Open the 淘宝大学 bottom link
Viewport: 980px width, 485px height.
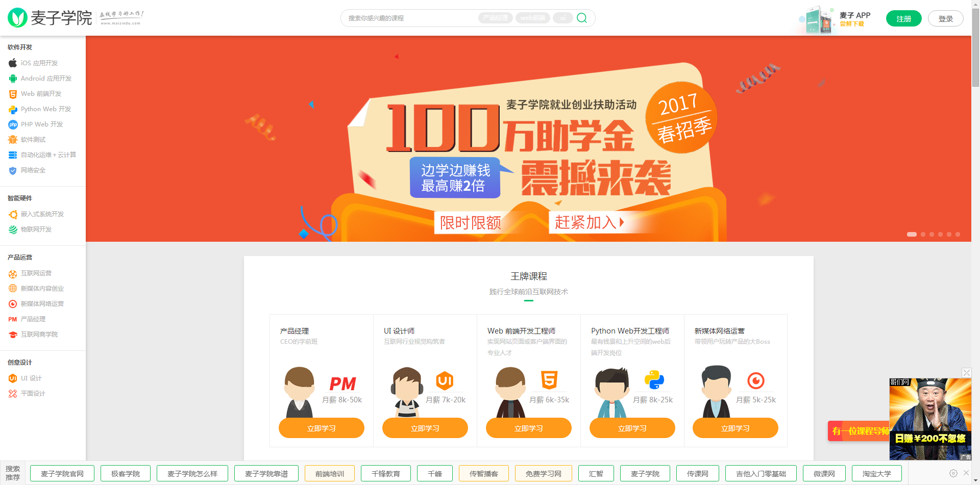(x=877, y=473)
